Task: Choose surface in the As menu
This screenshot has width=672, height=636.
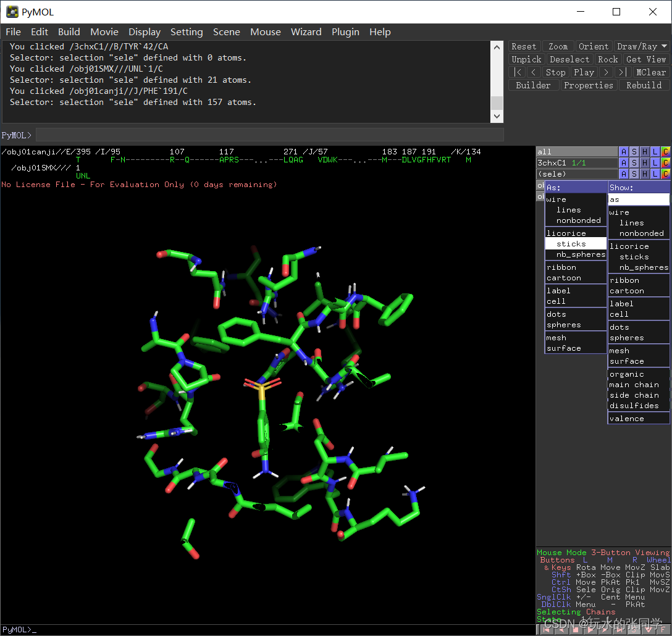Action: [x=576, y=348]
